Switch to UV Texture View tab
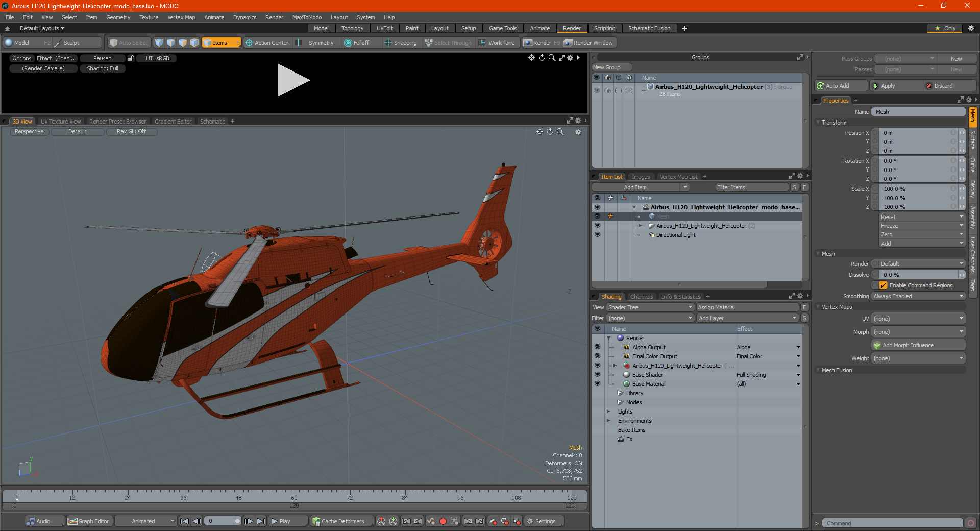The image size is (980, 531). (x=60, y=122)
